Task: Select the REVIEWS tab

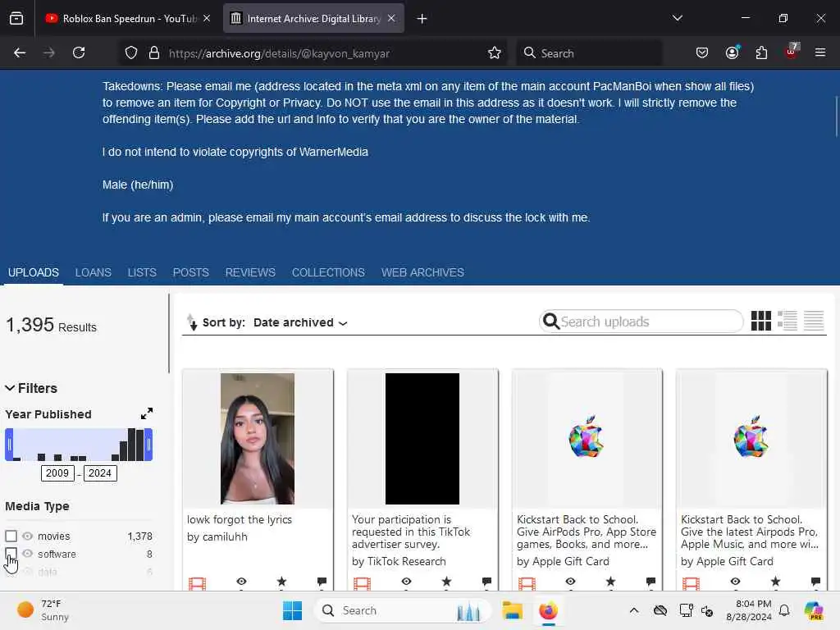Action: tap(250, 272)
